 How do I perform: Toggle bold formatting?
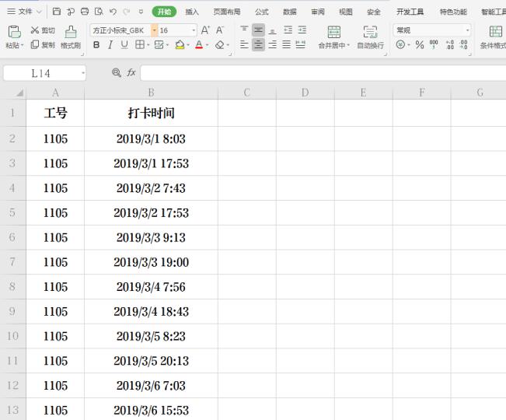click(96, 44)
